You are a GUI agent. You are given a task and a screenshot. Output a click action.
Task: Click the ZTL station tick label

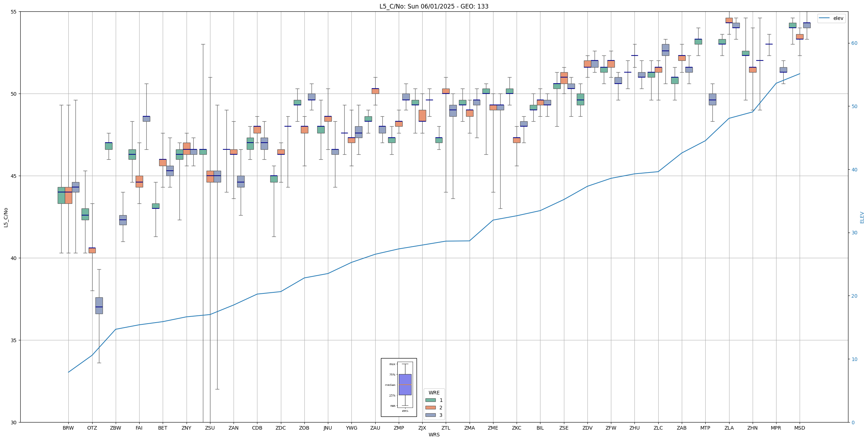tap(446, 428)
